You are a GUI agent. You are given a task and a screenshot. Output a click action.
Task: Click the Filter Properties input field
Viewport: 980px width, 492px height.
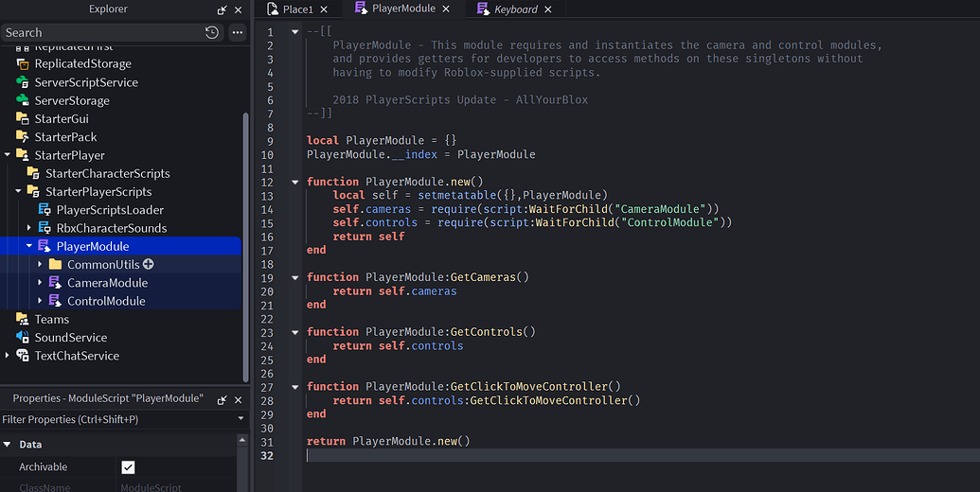point(117,419)
